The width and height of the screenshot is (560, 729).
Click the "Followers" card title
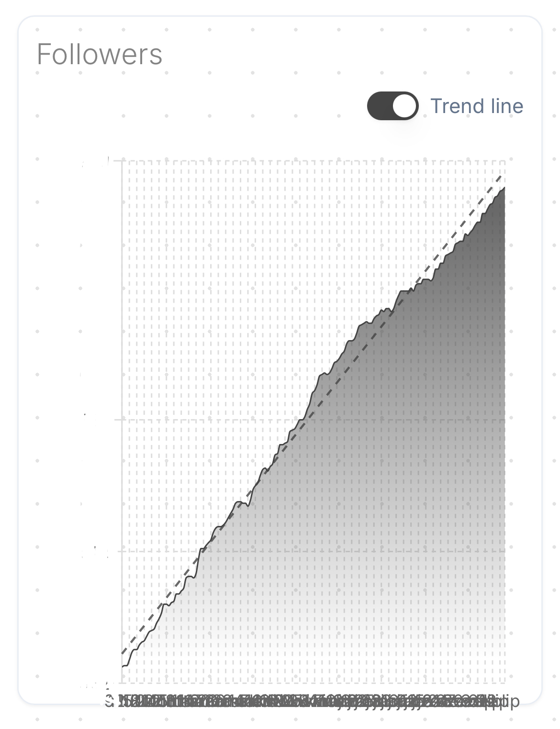100,54
